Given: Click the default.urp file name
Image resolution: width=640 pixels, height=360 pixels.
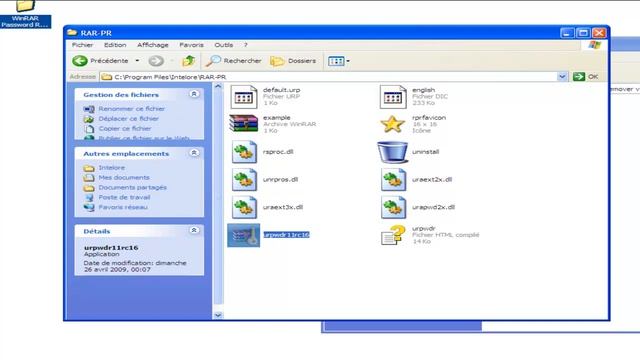Looking at the screenshot, I should (x=281, y=90).
